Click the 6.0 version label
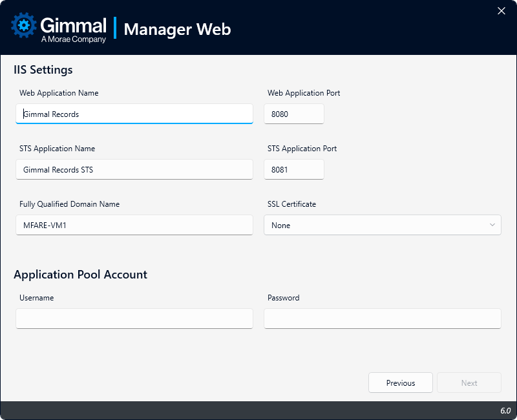The image size is (517, 420). (505, 411)
